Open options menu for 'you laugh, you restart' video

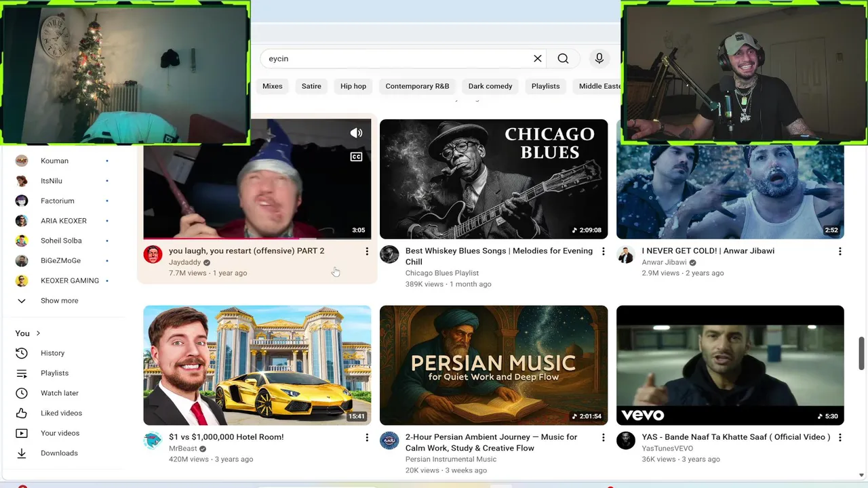pyautogui.click(x=367, y=251)
